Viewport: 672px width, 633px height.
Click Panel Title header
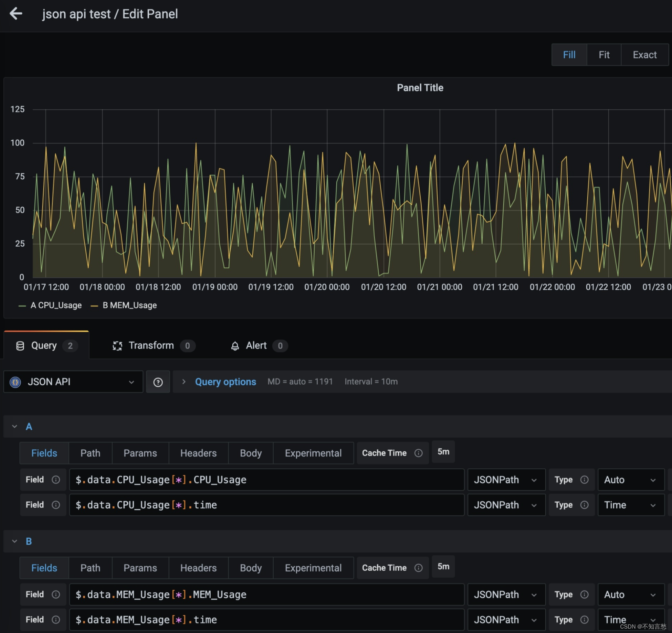click(420, 88)
